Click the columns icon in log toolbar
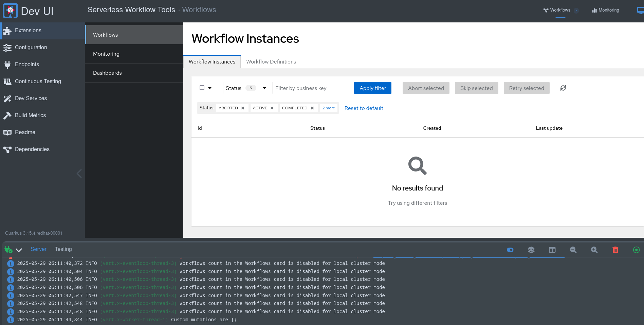The image size is (644, 325). 552,250
